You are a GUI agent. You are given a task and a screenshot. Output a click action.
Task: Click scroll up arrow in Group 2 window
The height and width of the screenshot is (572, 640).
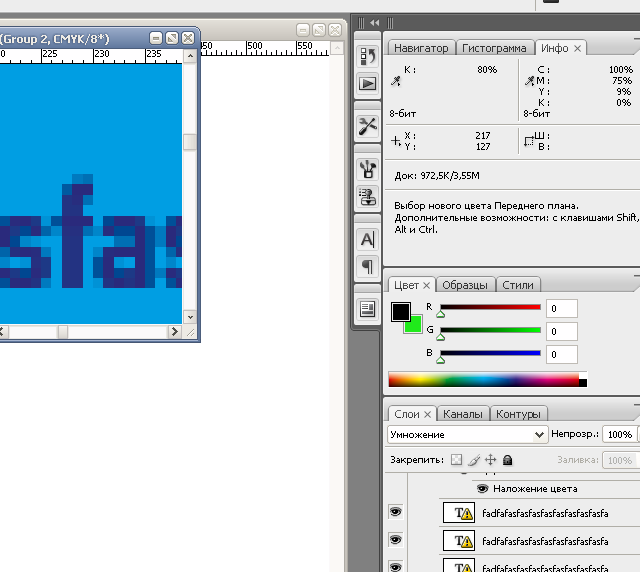(190, 56)
